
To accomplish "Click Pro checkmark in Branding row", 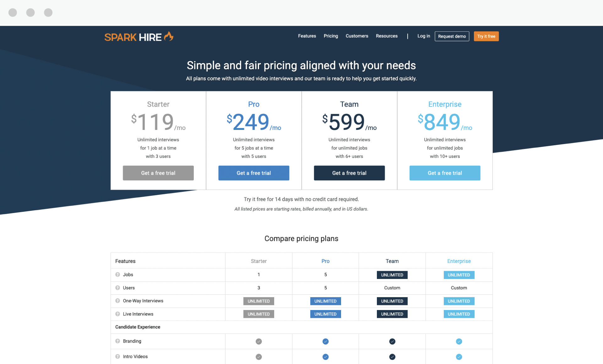I will (325, 341).
